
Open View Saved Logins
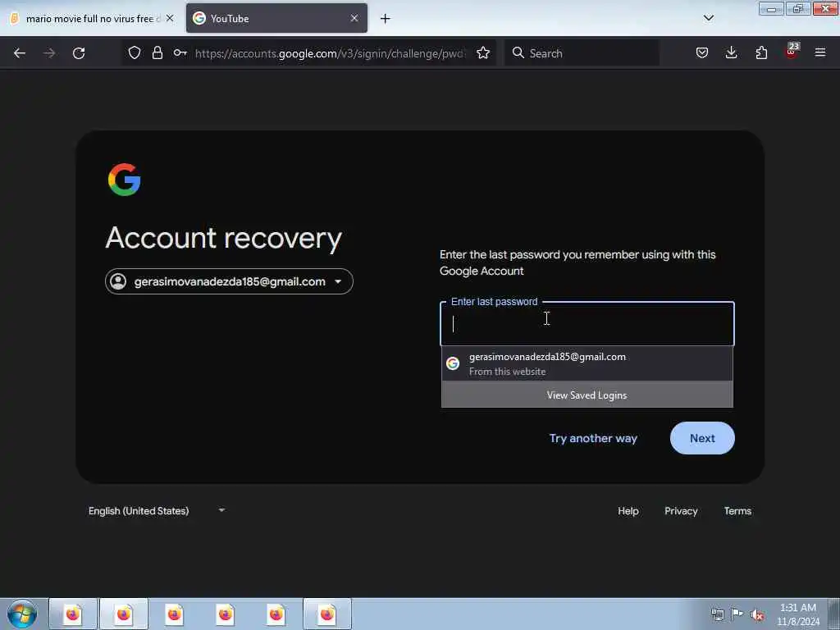587,395
